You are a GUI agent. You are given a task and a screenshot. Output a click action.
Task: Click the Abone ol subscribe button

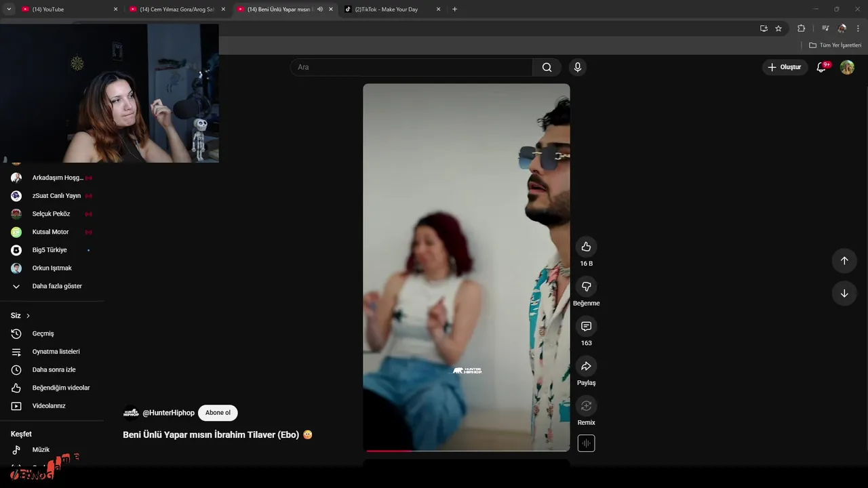[218, 413]
